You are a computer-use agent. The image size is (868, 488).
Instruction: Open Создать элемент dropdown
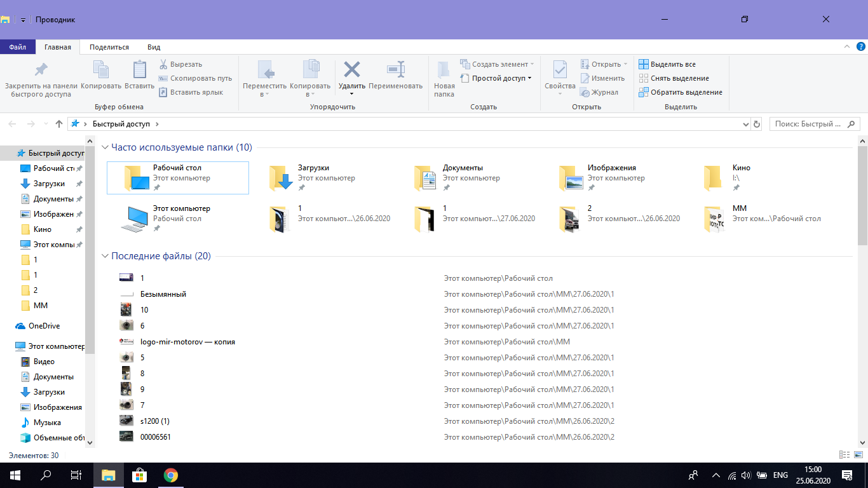496,64
